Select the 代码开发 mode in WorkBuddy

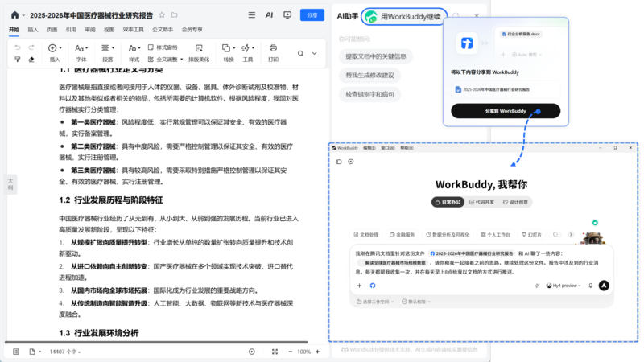click(482, 202)
